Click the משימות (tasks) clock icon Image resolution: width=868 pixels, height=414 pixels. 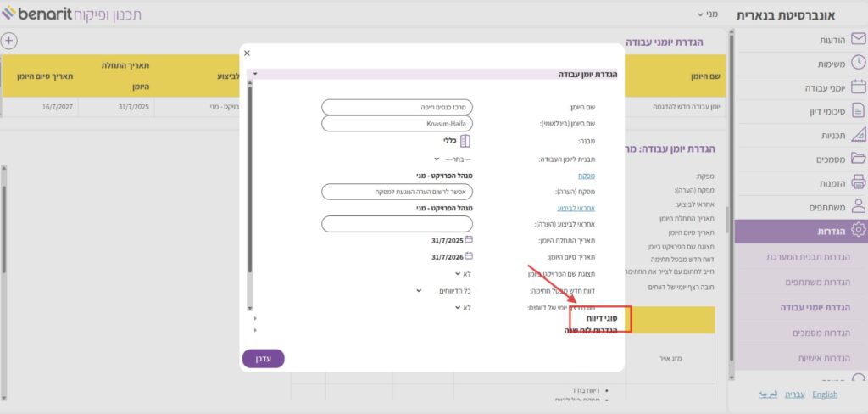tap(858, 63)
